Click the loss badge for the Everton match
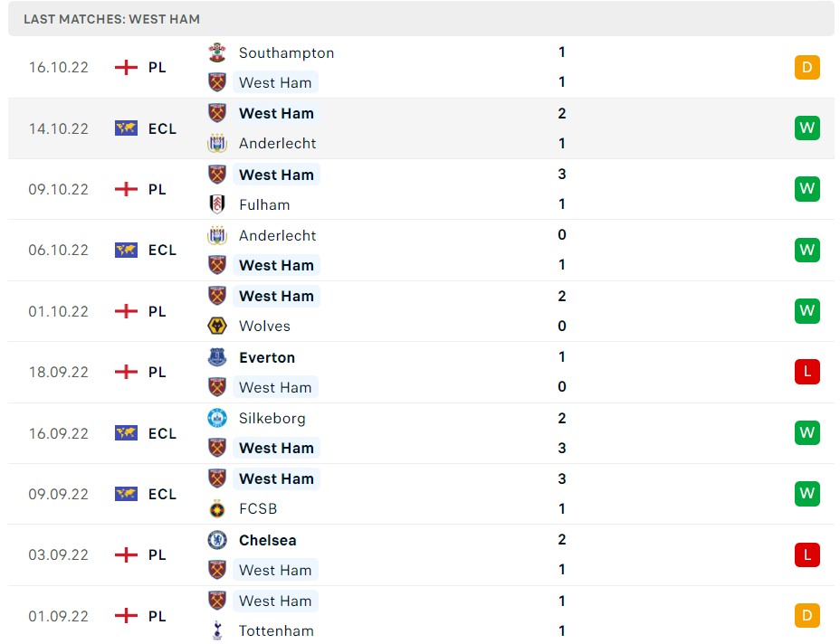The height and width of the screenshot is (644, 840). click(807, 372)
